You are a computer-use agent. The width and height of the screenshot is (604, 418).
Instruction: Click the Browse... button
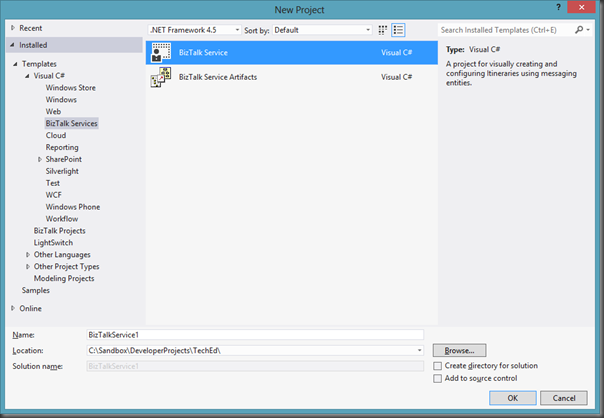coord(460,351)
